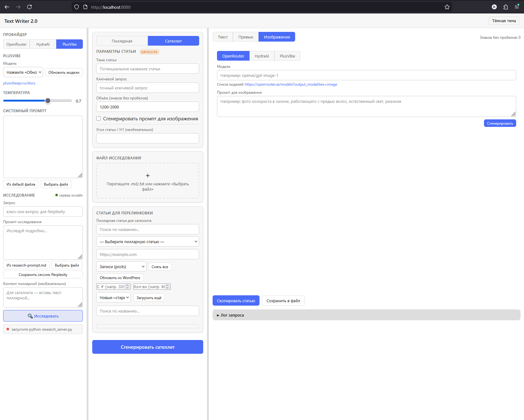Open the Изображение output tab
Image resolution: width=524 pixels, height=420 pixels.
click(277, 37)
